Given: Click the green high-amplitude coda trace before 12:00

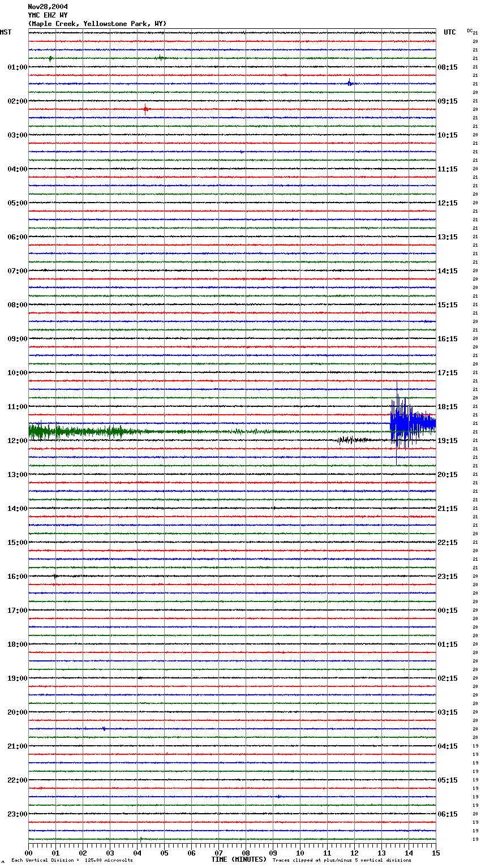Looking at the screenshot, I should pos(85,432).
